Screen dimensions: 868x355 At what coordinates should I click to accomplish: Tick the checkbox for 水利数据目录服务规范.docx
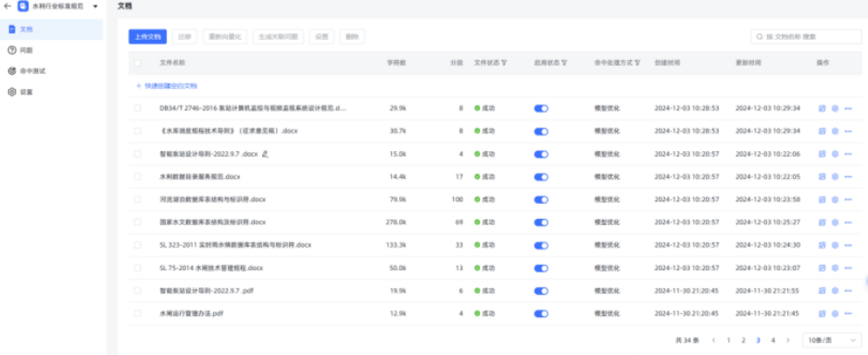(x=137, y=177)
